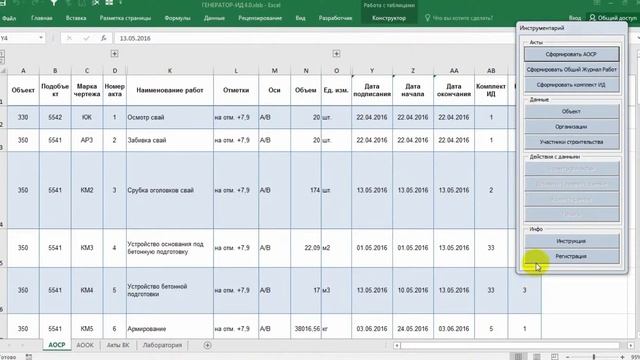Open the Вид ribbon tab
This screenshot has height=360, width=640.
tap(300, 18)
